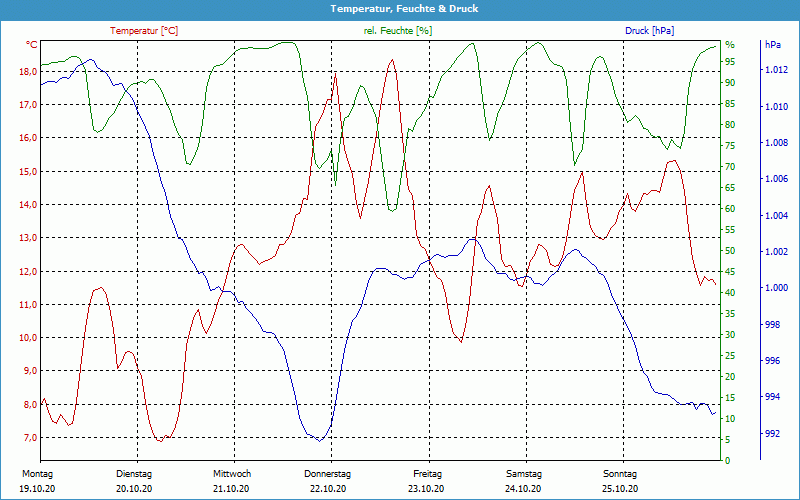Click the green % unit label of humidity axis
800x500 pixels.
click(x=730, y=45)
